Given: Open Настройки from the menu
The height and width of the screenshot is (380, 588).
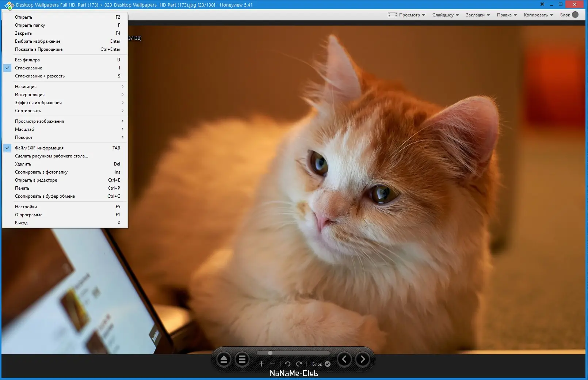Looking at the screenshot, I should click(x=65, y=207).
